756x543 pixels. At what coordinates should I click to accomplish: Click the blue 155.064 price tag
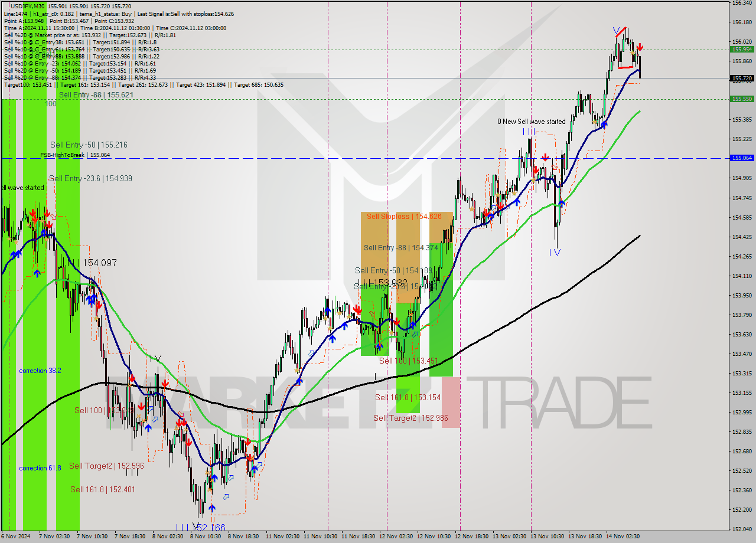pyautogui.click(x=742, y=158)
